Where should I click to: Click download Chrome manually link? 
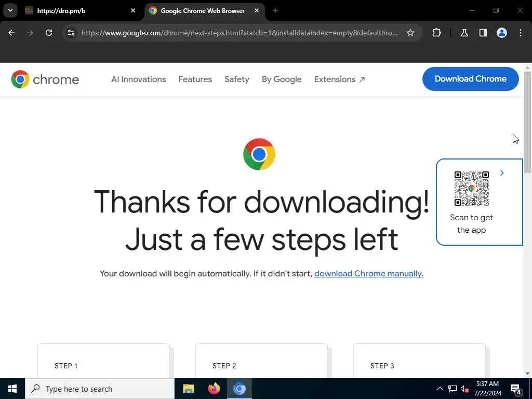369,274
